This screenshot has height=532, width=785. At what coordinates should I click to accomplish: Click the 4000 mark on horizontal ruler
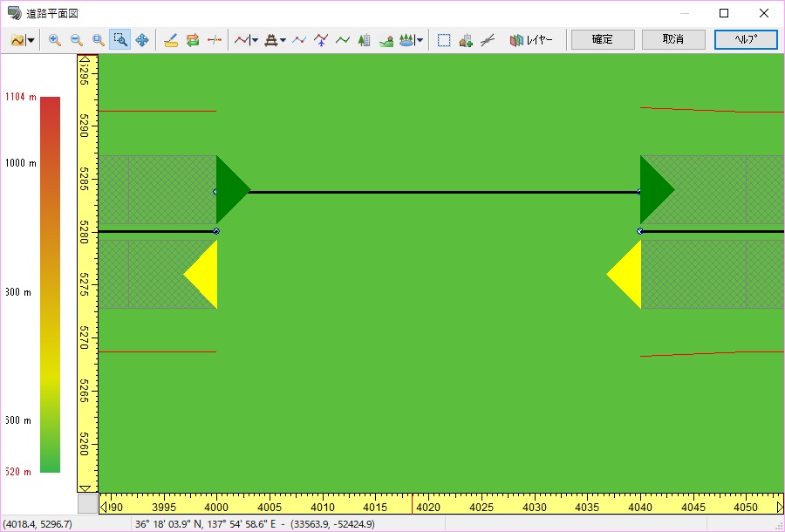(216, 507)
